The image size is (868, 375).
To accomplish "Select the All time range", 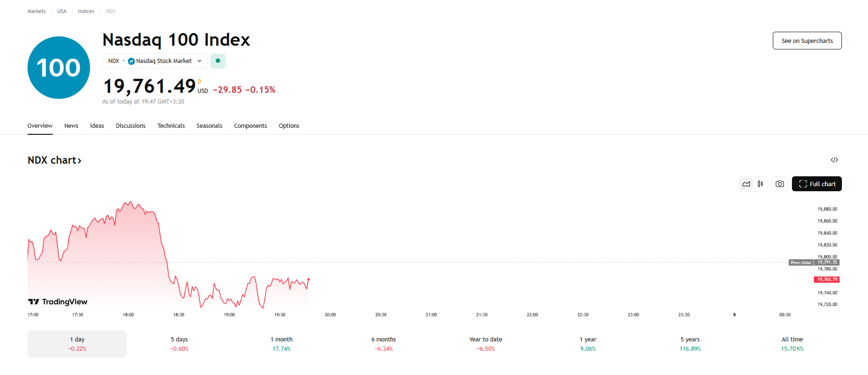I will pos(792,344).
